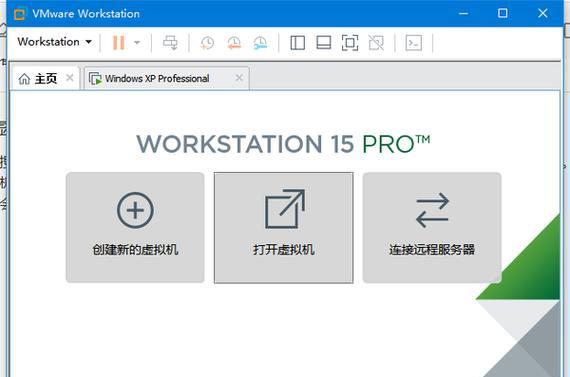
Task: Minimize the VMware Workstation window
Action: point(463,13)
